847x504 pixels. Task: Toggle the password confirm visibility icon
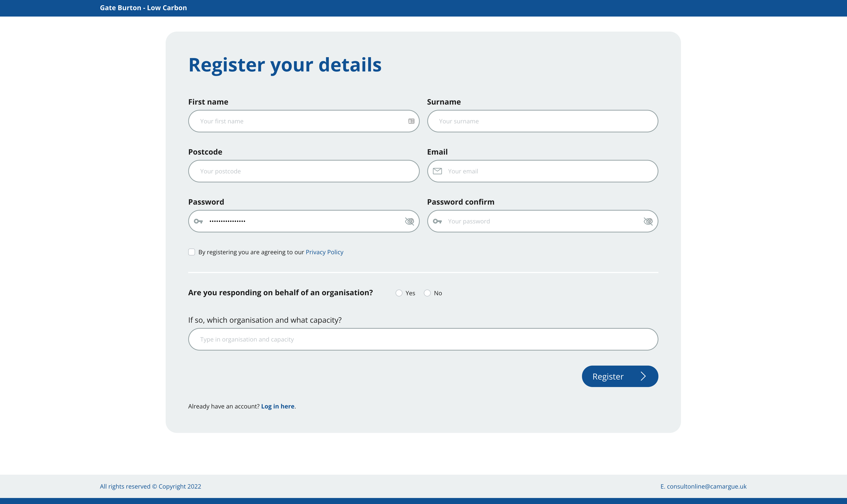(x=648, y=221)
